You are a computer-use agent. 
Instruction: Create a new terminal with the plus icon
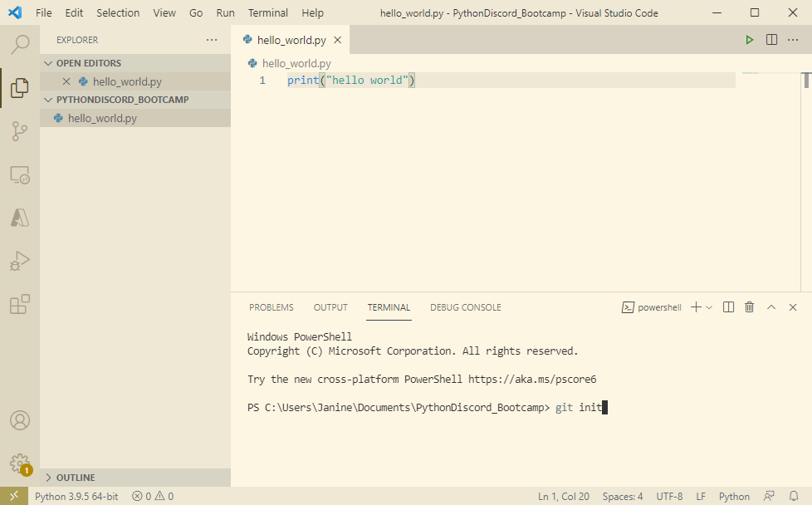coord(696,307)
